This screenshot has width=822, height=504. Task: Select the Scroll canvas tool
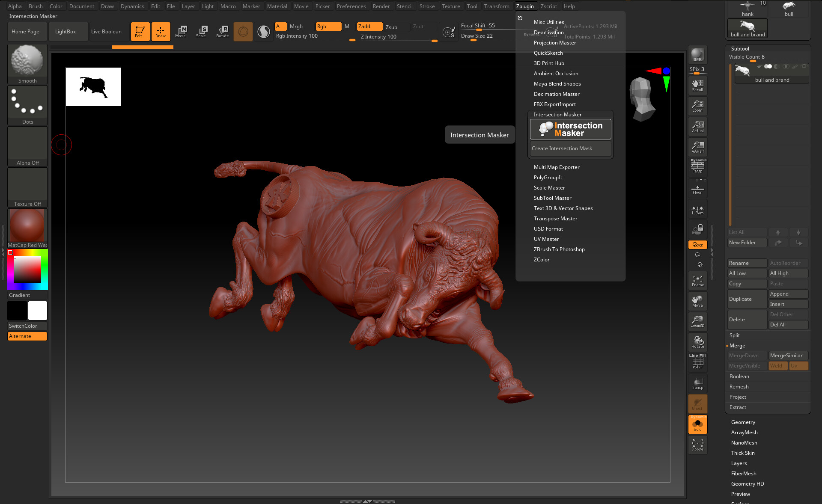point(697,85)
